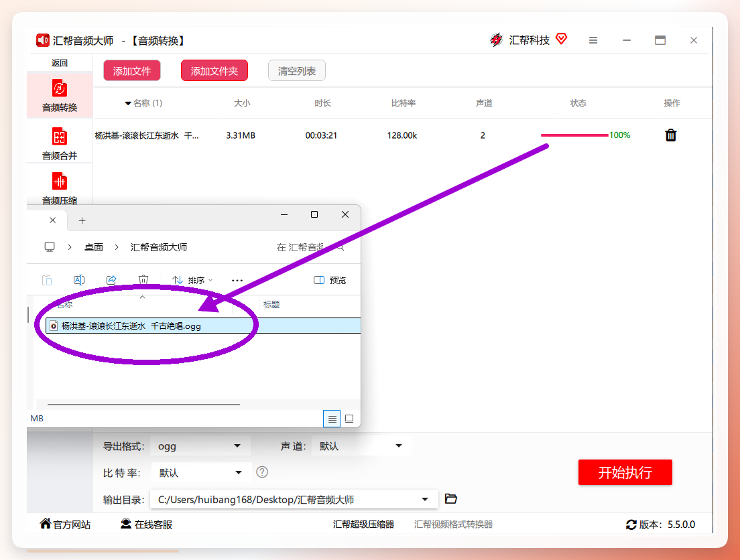This screenshot has height=560, width=740.
Task: Open the 音频压缩 sidebar tool
Action: pyautogui.click(x=60, y=188)
